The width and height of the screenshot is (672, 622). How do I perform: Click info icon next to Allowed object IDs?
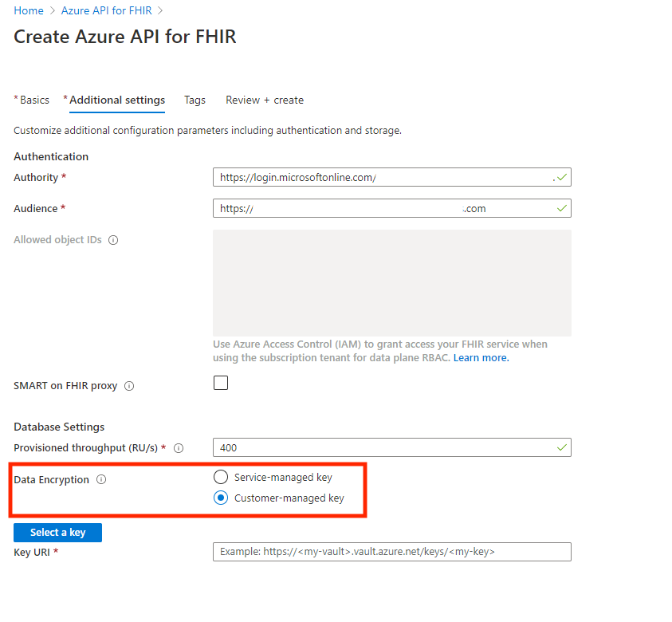(113, 240)
